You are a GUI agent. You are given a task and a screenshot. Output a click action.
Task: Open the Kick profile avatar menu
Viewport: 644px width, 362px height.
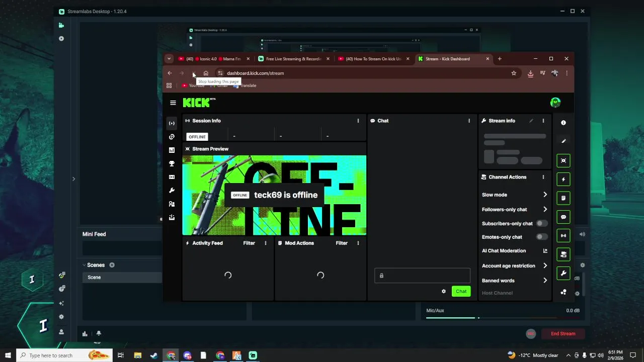click(555, 103)
